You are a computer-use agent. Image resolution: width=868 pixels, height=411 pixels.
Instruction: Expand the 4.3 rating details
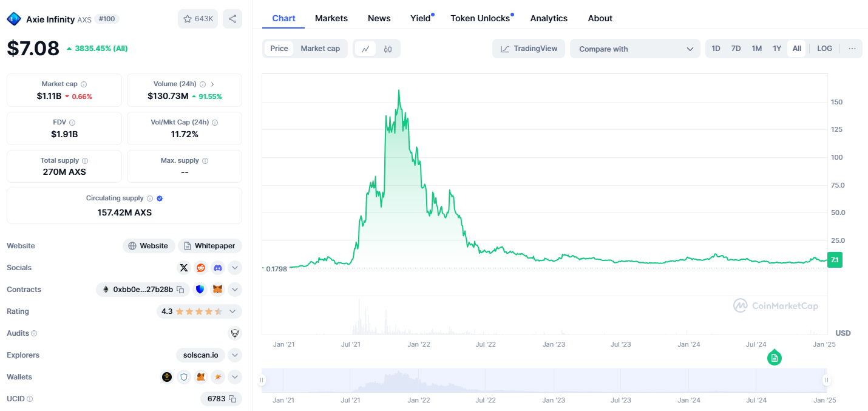click(199, 311)
